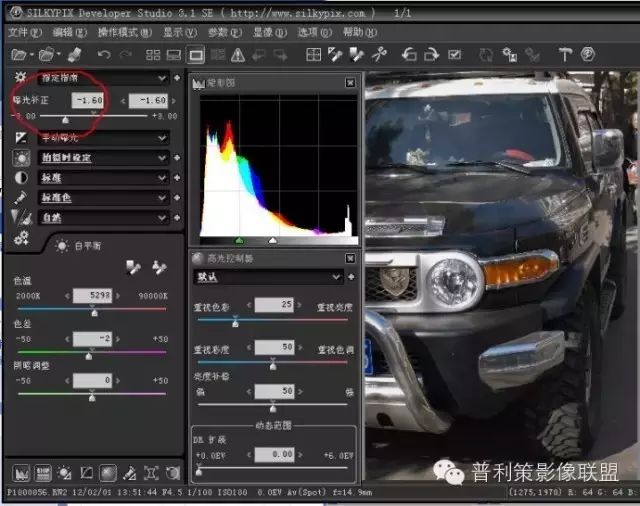Rotate image right with toolbar icon
This screenshot has width=640, height=506.
(431, 54)
